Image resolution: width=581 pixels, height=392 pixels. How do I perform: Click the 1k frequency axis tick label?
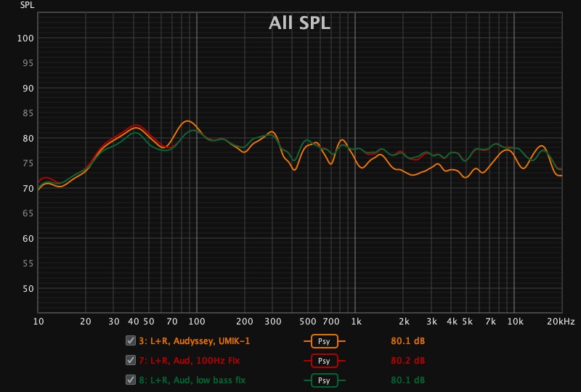click(x=356, y=321)
